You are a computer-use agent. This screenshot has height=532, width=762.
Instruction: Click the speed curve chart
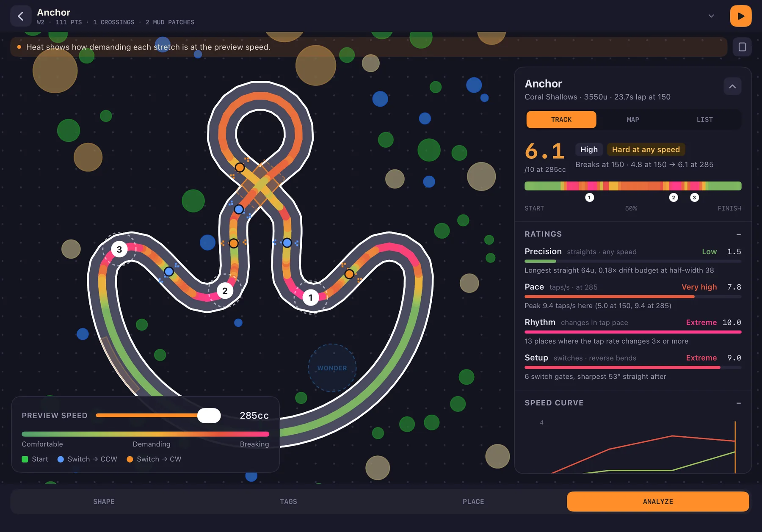pyautogui.click(x=633, y=445)
